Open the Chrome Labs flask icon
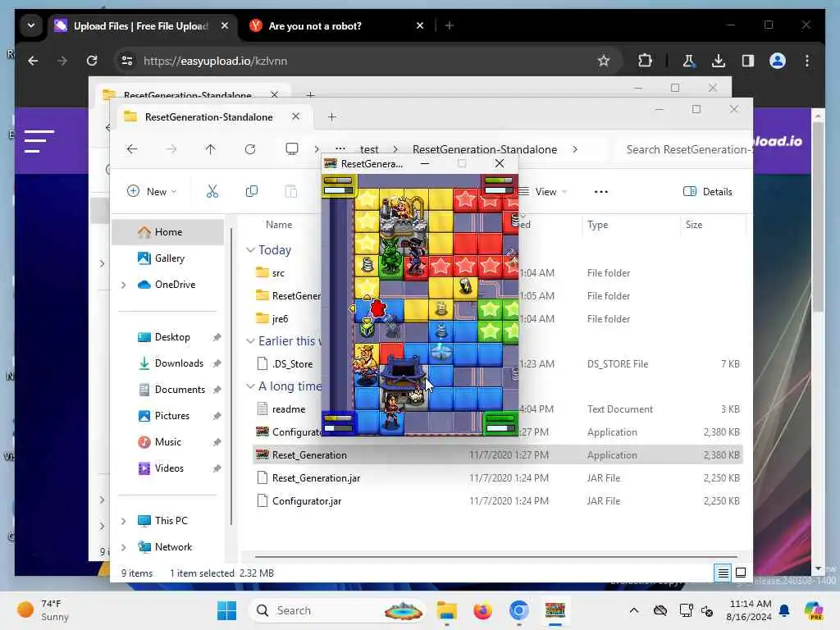 pos(688,61)
